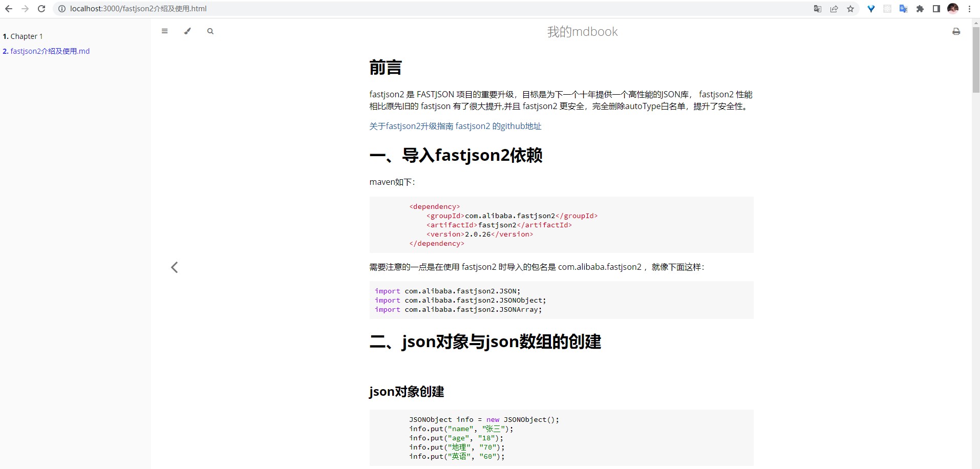Bookmark this page with the star
Image resolution: width=980 pixels, height=469 pixels.
850,9
